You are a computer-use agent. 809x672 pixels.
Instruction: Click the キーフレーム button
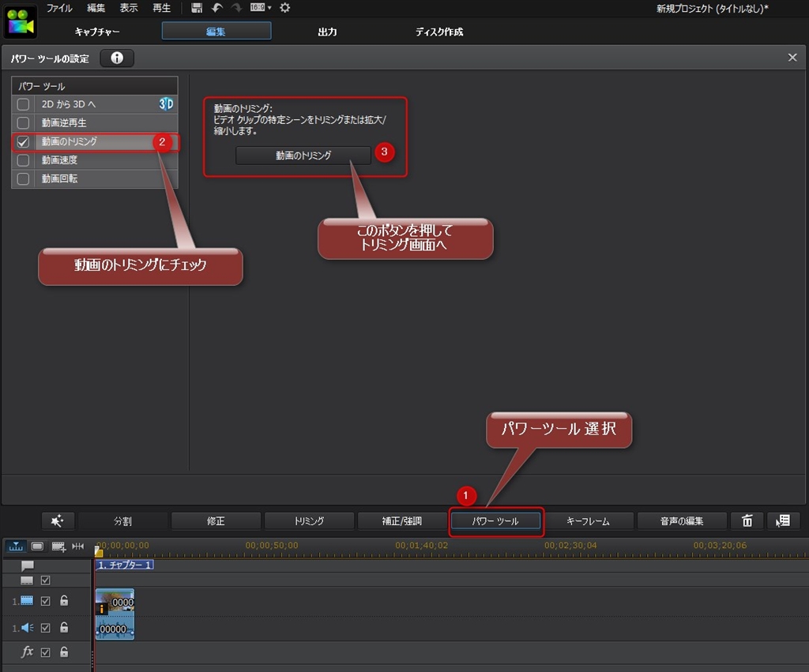pyautogui.click(x=588, y=521)
